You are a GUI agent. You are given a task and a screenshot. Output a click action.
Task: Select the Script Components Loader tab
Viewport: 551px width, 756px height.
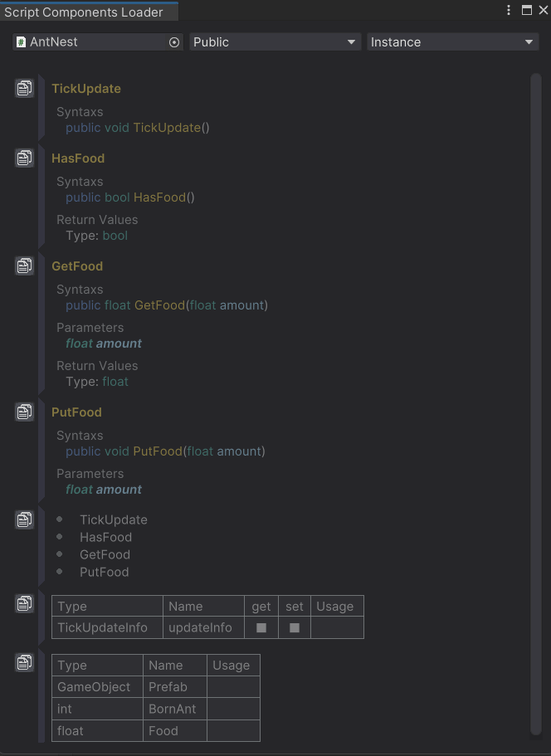pyautogui.click(x=88, y=12)
